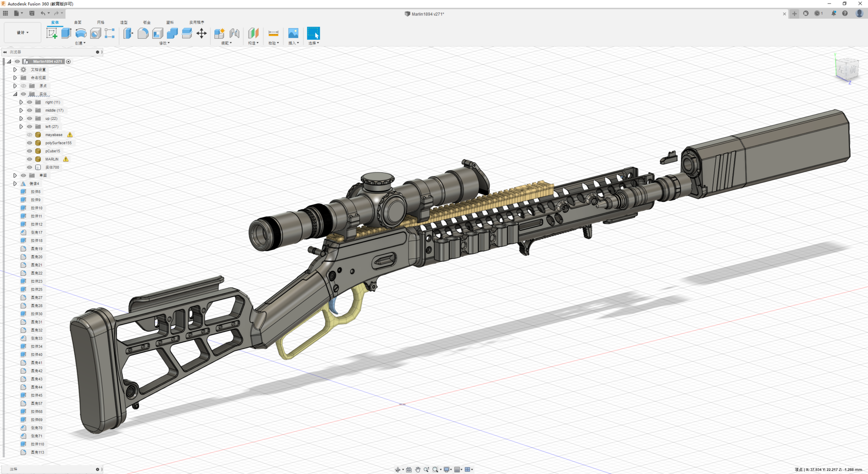
Task: Open the 创建 menu label
Action: pyautogui.click(x=80, y=43)
